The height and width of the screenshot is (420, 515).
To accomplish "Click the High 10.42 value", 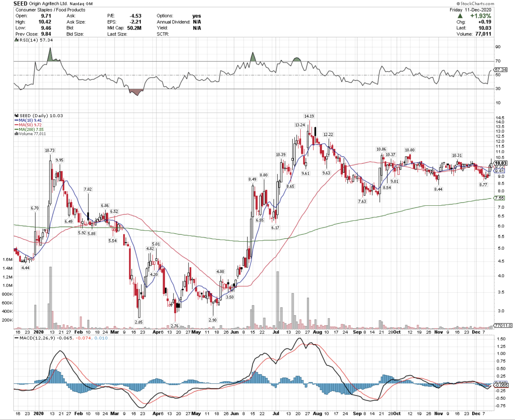I will (x=45, y=22).
